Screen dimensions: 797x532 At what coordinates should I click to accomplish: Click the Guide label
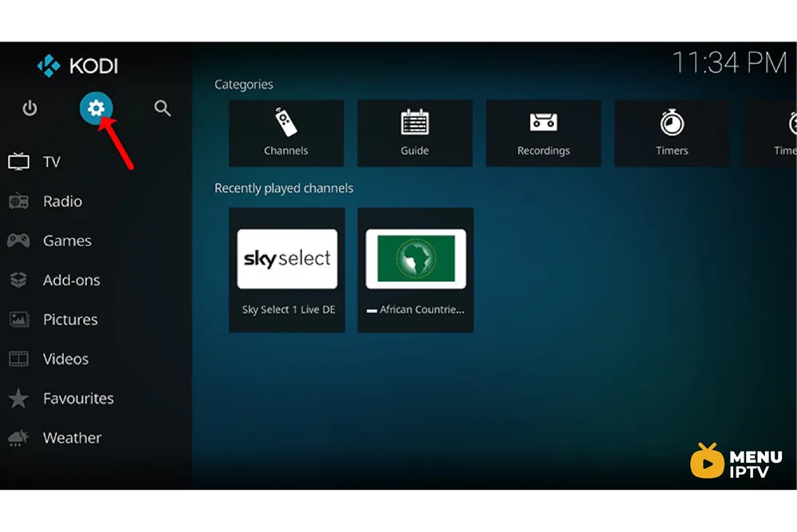click(x=414, y=151)
